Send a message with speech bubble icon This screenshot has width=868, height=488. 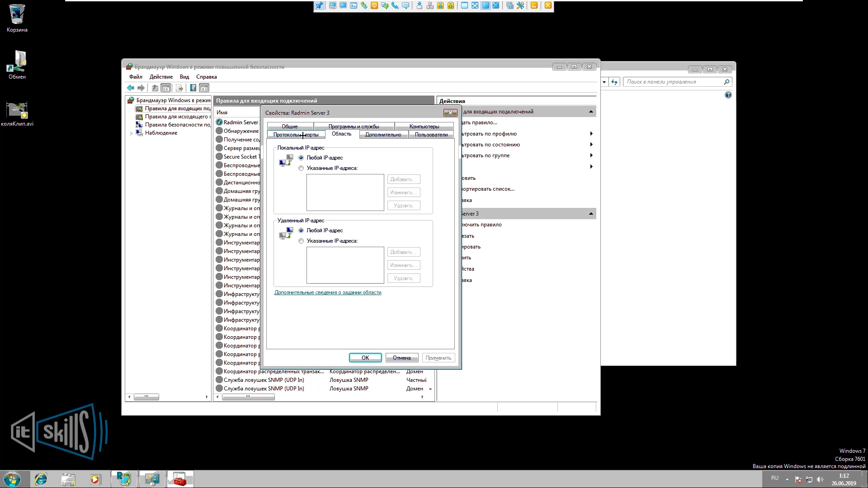[406, 6]
